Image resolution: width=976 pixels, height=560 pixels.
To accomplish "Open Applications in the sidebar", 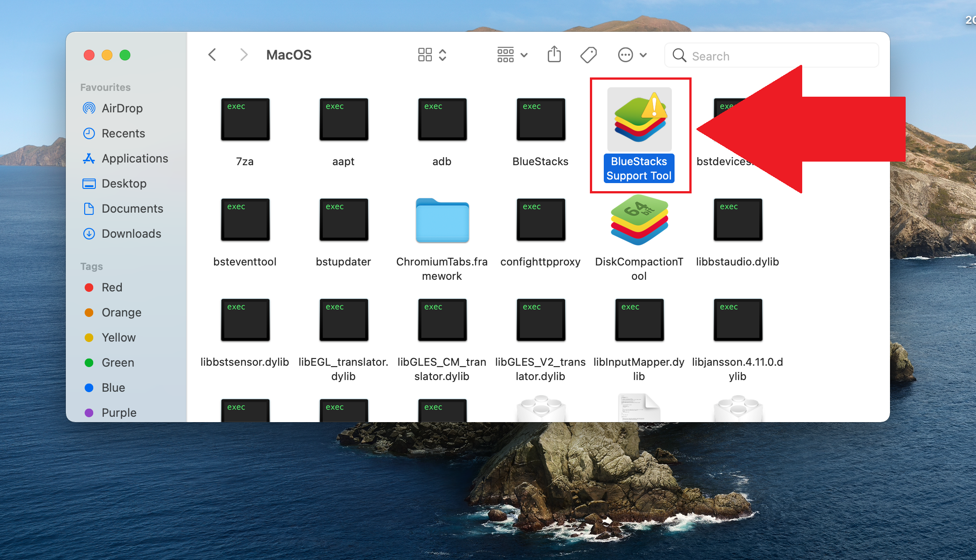I will coord(126,158).
